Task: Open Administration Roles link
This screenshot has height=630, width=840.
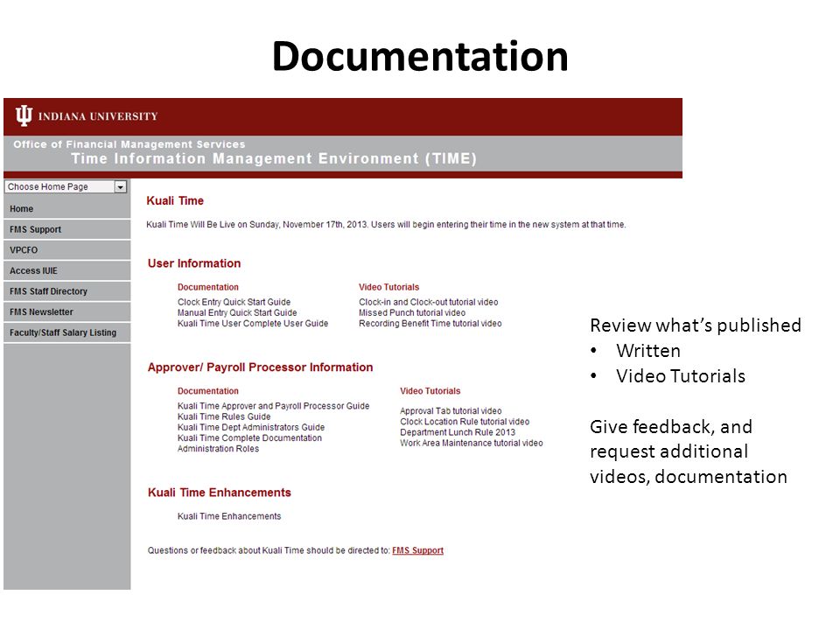Action: pyautogui.click(x=218, y=449)
